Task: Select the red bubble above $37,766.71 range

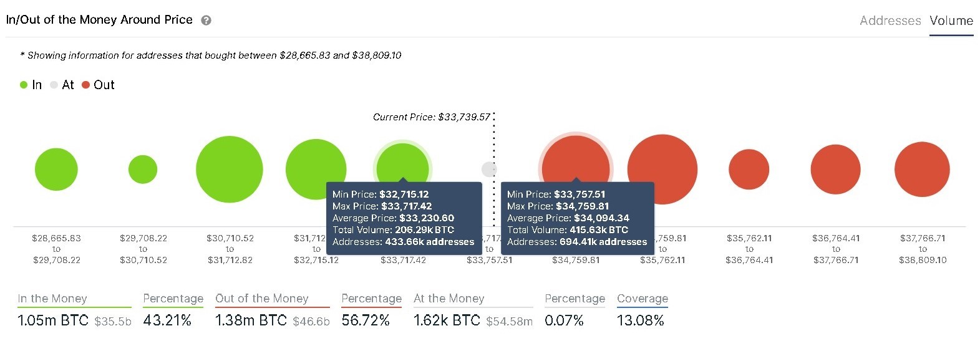Action: click(922, 170)
